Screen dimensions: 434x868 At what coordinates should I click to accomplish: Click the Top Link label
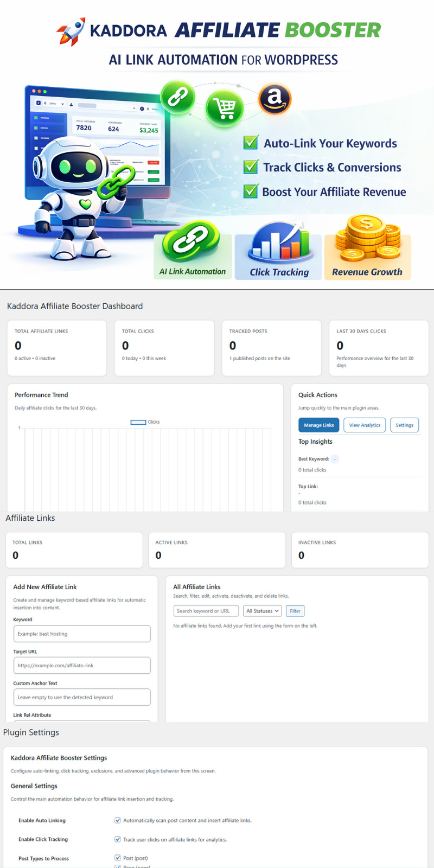click(x=308, y=487)
